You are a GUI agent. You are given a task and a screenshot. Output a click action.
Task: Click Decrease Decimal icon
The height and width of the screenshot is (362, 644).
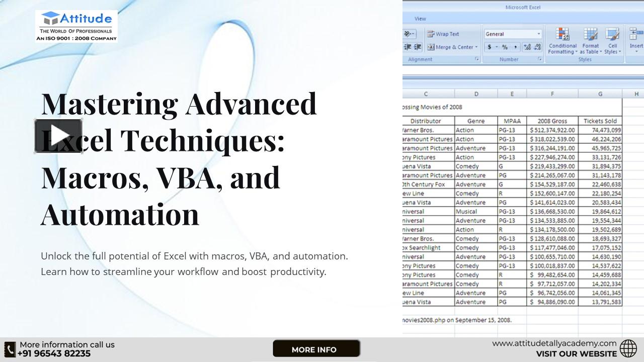pos(537,47)
